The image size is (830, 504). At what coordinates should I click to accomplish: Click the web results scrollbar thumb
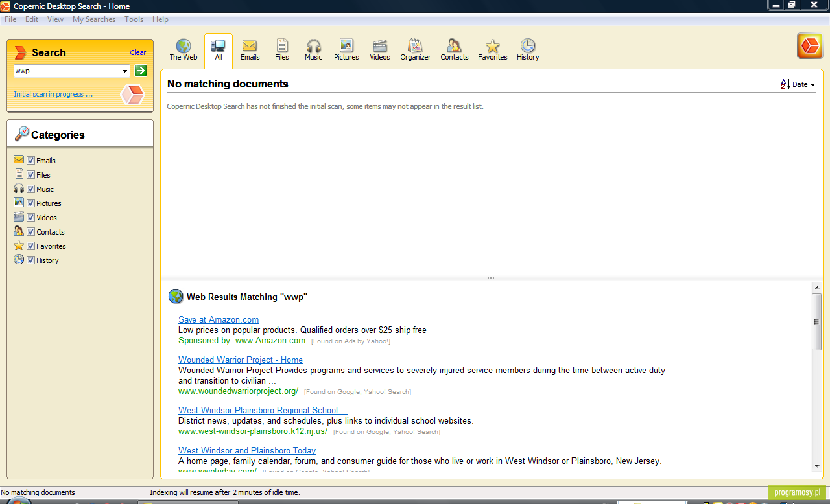[x=816, y=321]
